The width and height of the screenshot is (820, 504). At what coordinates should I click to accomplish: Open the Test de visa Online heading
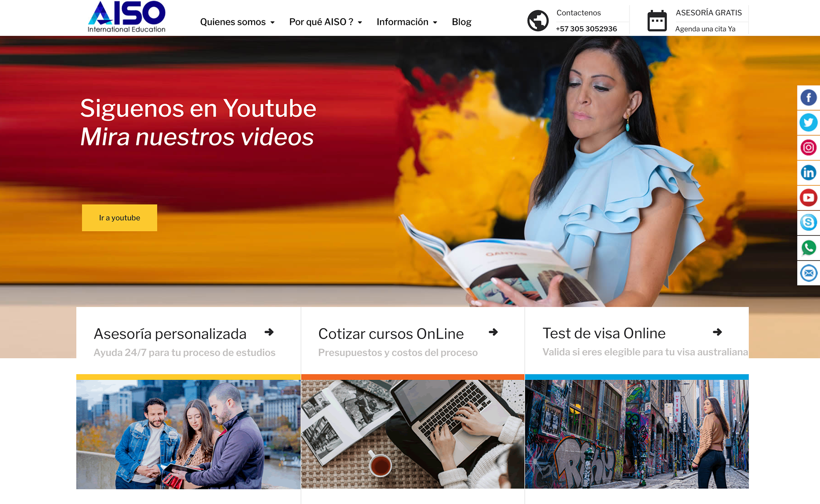[x=604, y=333]
